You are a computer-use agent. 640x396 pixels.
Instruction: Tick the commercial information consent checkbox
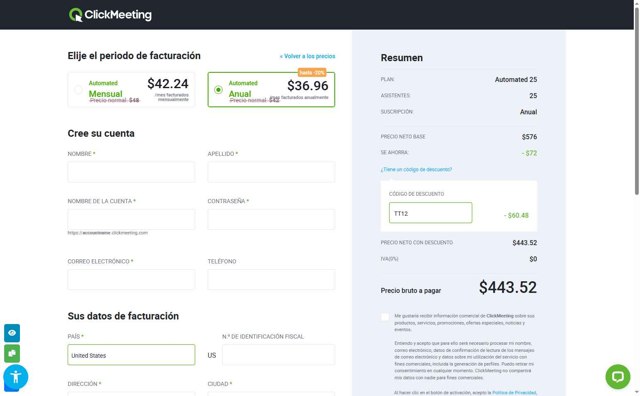(x=384, y=317)
